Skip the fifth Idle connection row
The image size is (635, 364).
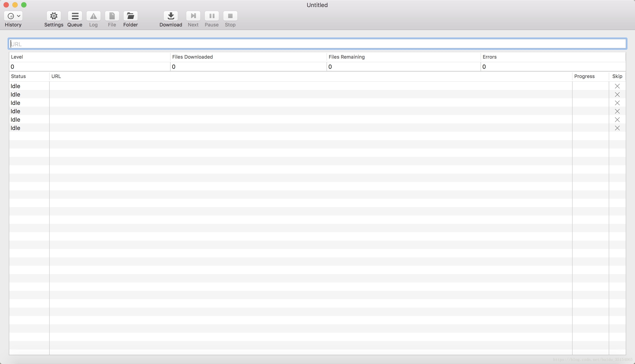pyautogui.click(x=617, y=120)
